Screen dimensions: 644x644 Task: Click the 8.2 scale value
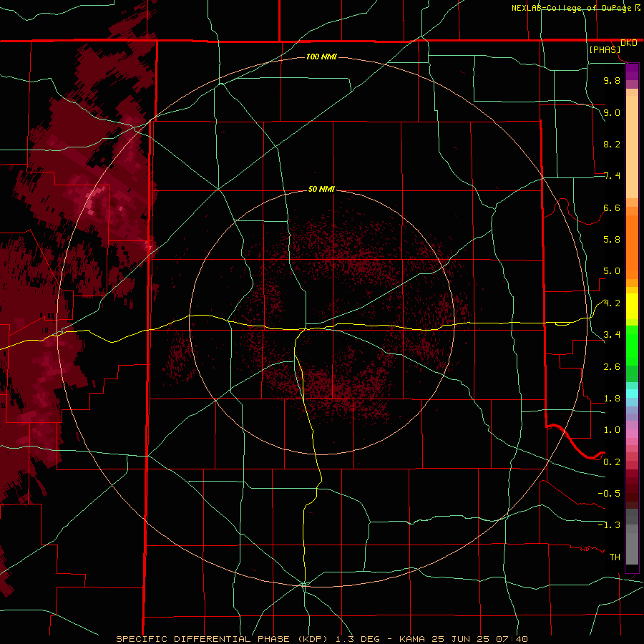click(612, 144)
